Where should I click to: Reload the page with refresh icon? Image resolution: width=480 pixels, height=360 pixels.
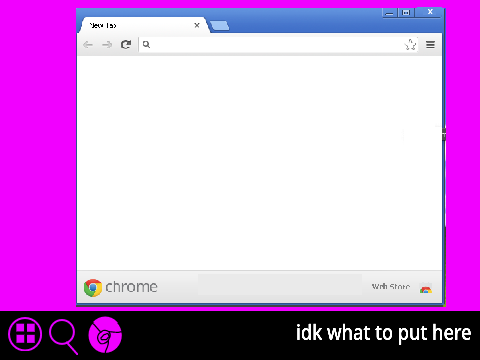tap(126, 44)
